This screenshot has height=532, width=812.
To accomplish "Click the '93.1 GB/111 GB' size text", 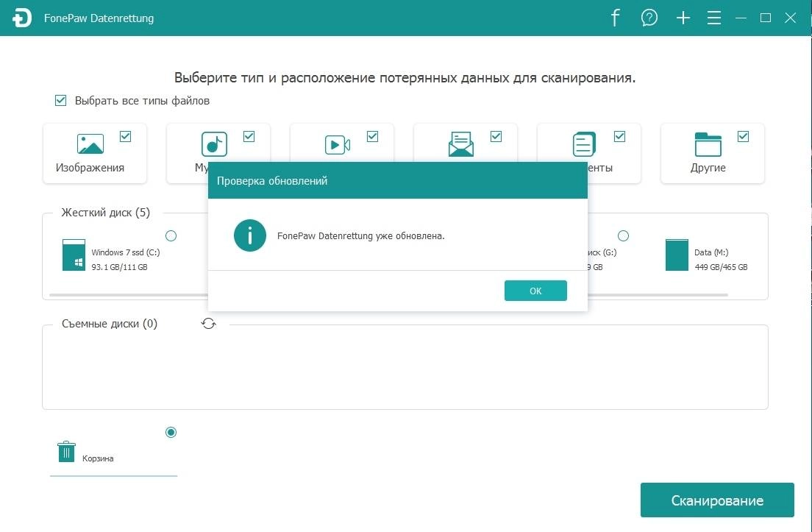I will (x=120, y=267).
